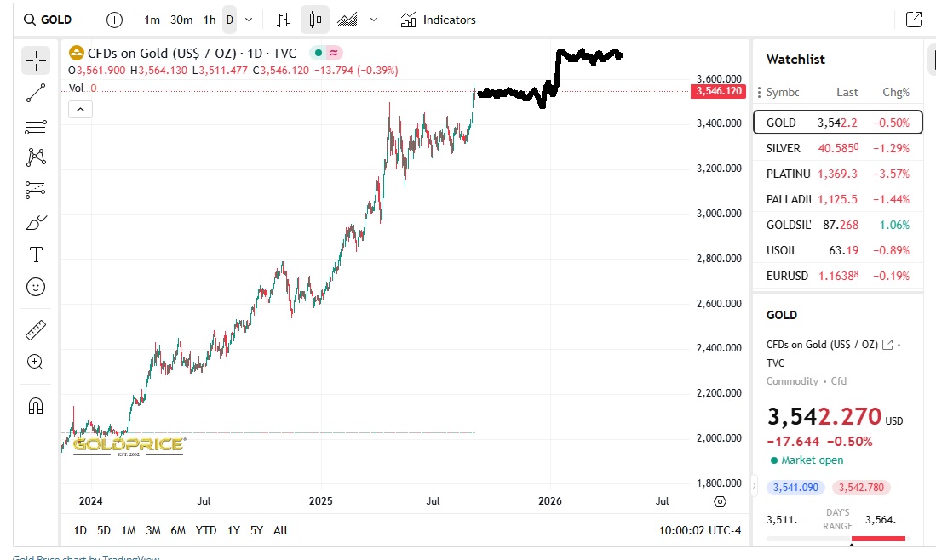Select the zoom in tool
Viewport: 936px width, 560px height.
click(x=36, y=362)
